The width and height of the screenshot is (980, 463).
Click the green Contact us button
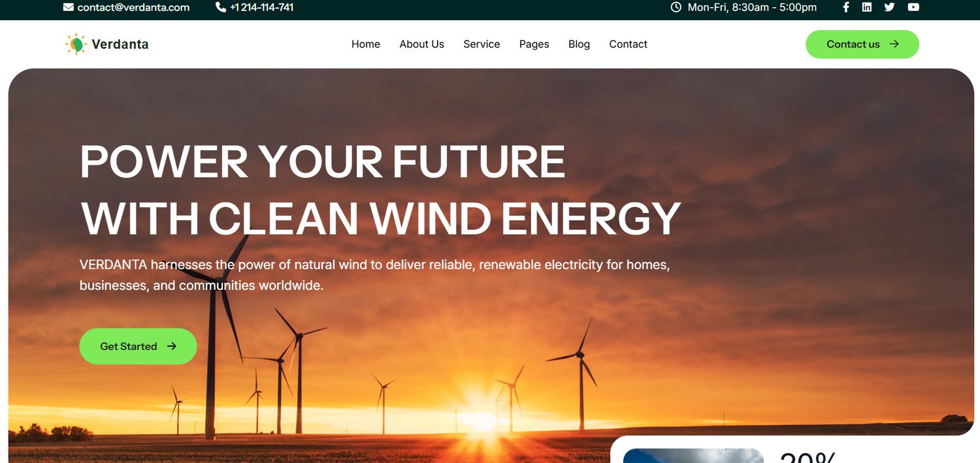[x=862, y=44]
